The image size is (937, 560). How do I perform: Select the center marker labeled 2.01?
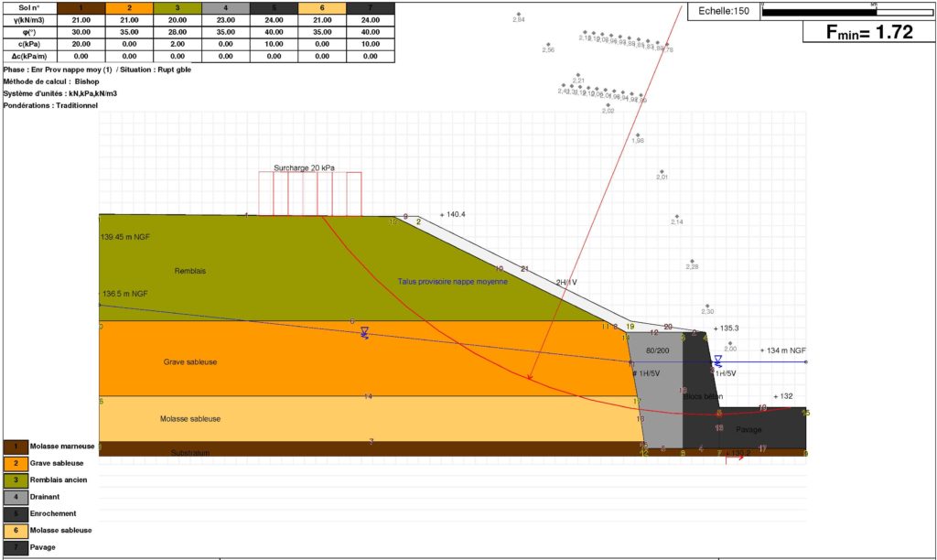[662, 171]
